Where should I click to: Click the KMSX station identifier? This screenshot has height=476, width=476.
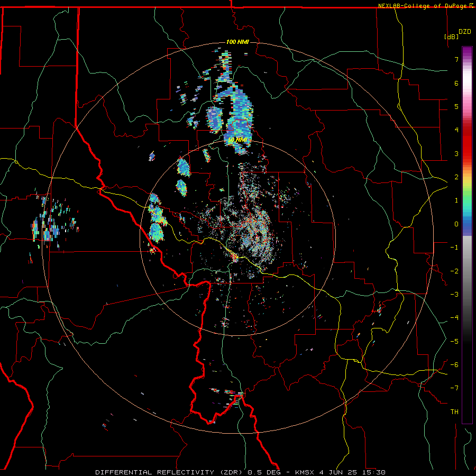[305, 472]
